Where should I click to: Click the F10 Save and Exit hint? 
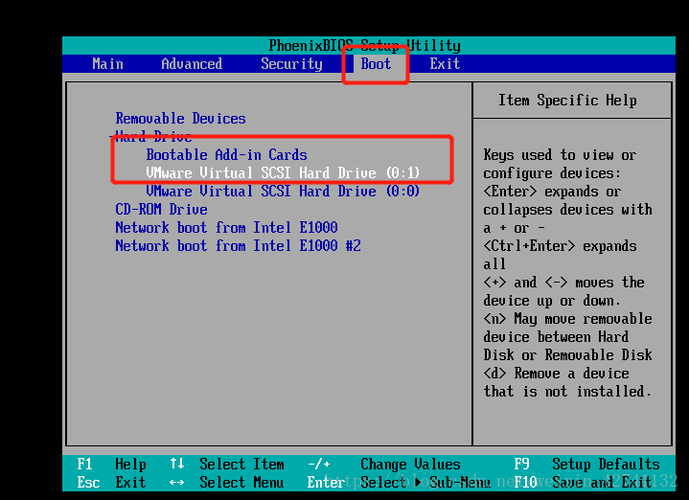click(x=583, y=482)
